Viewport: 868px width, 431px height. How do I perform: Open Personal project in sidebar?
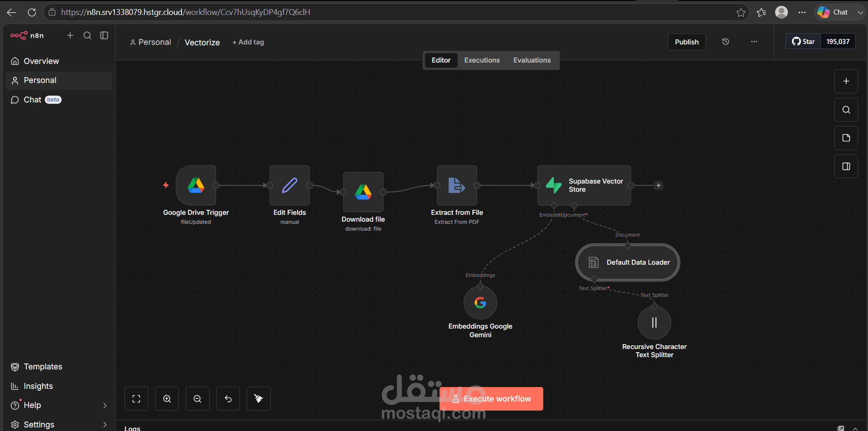[59, 80]
